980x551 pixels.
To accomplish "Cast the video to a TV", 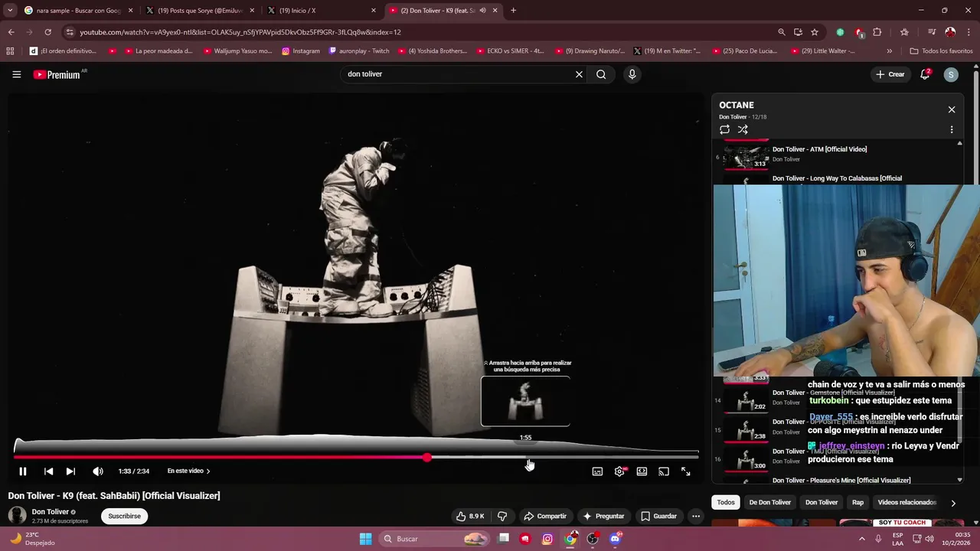I will 664,471.
